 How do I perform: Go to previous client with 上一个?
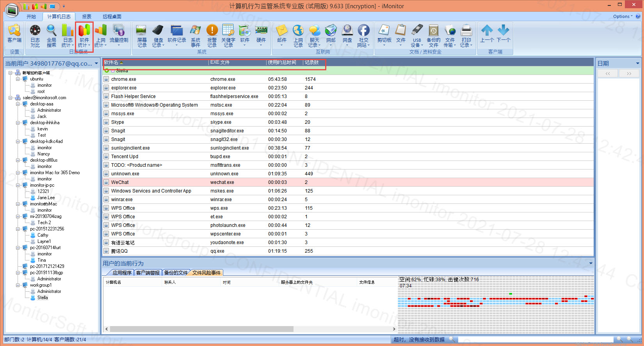(487, 34)
